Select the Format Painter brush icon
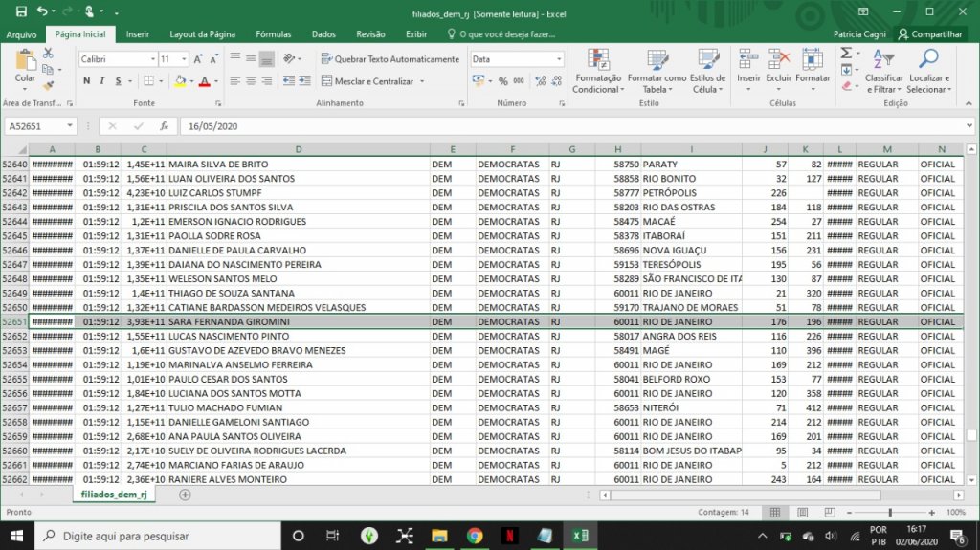Image resolution: width=980 pixels, height=550 pixels. [x=47, y=85]
